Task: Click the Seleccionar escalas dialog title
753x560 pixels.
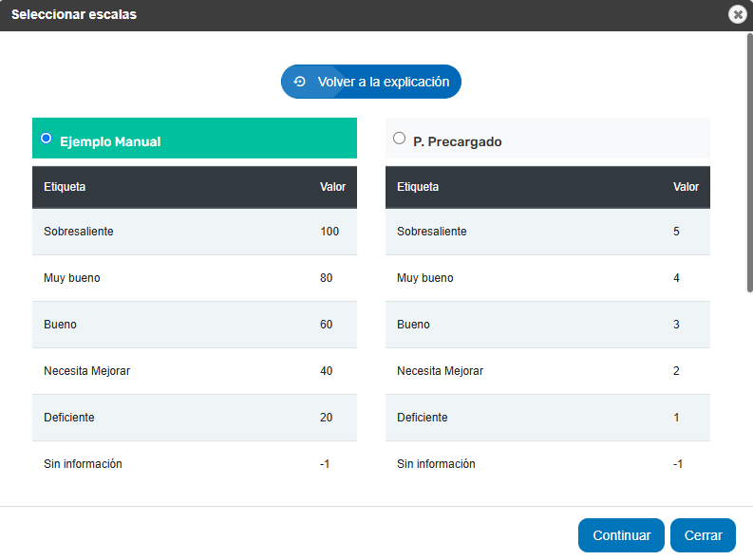Action: (x=74, y=14)
